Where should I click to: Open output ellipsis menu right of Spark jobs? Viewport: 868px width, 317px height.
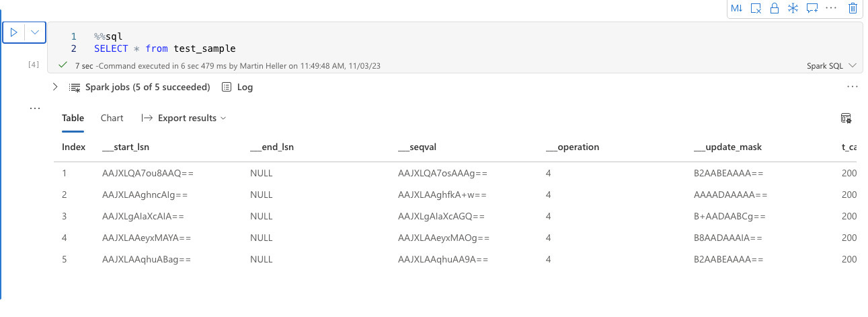click(x=853, y=87)
